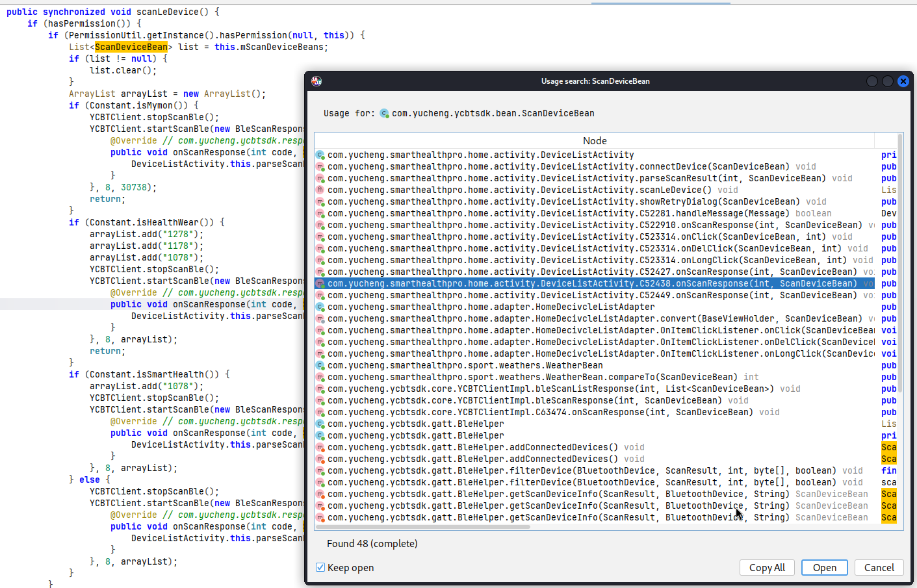Viewport: 917px width, 588px height.
Task: Click the method icon of the C523314.onDelClick row
Action: click(320, 248)
